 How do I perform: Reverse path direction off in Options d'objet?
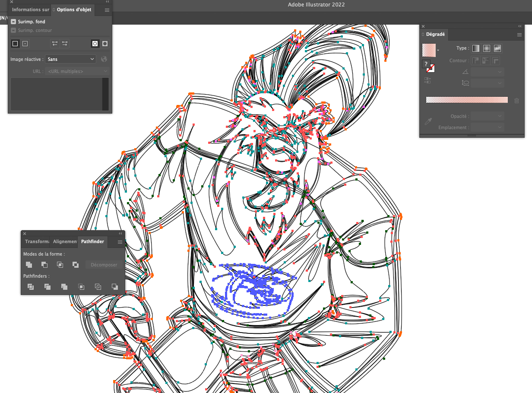click(55, 44)
